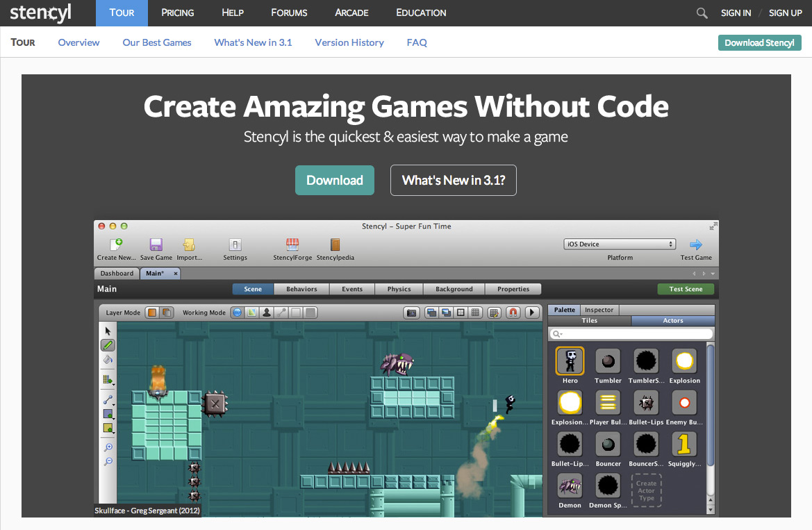This screenshot has width=812, height=530.
Task: Open the iOS Device platform dropdown
Action: point(620,244)
